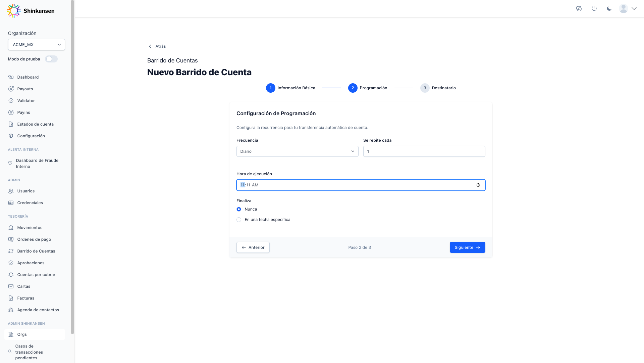Click the Dashboard de Fraude Interno shield icon

tap(10, 163)
